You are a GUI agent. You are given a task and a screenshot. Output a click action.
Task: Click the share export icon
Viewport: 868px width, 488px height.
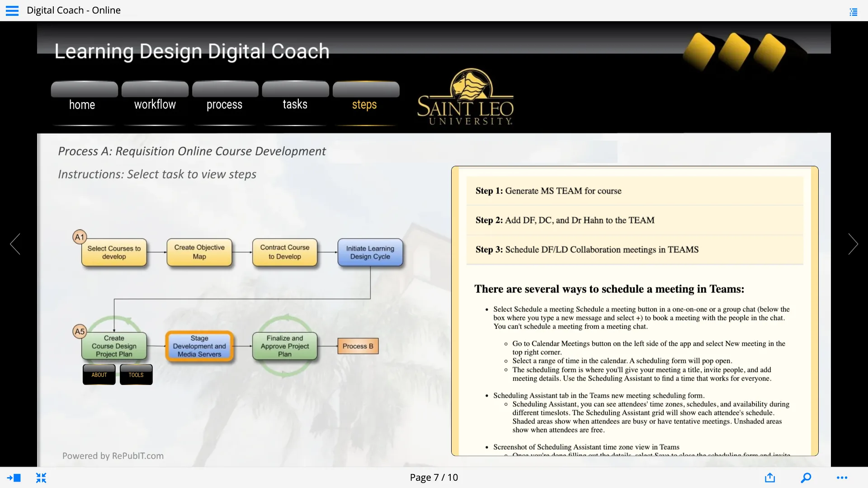770,478
